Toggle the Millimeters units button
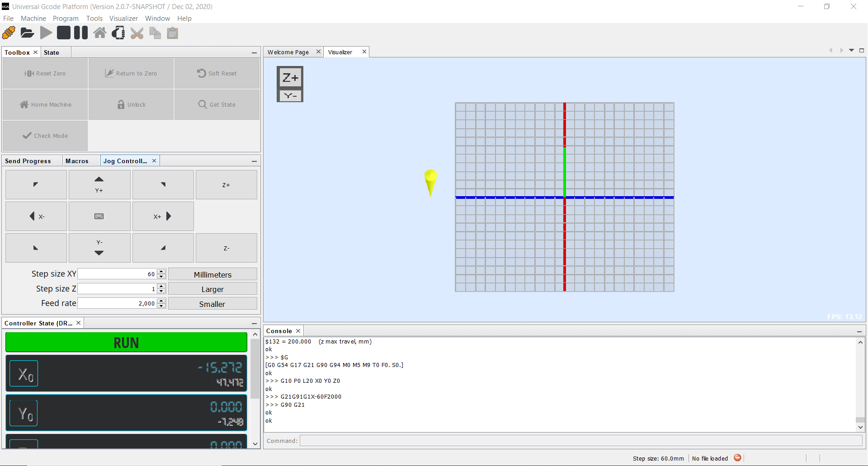Image resolution: width=868 pixels, height=466 pixels. (x=212, y=274)
